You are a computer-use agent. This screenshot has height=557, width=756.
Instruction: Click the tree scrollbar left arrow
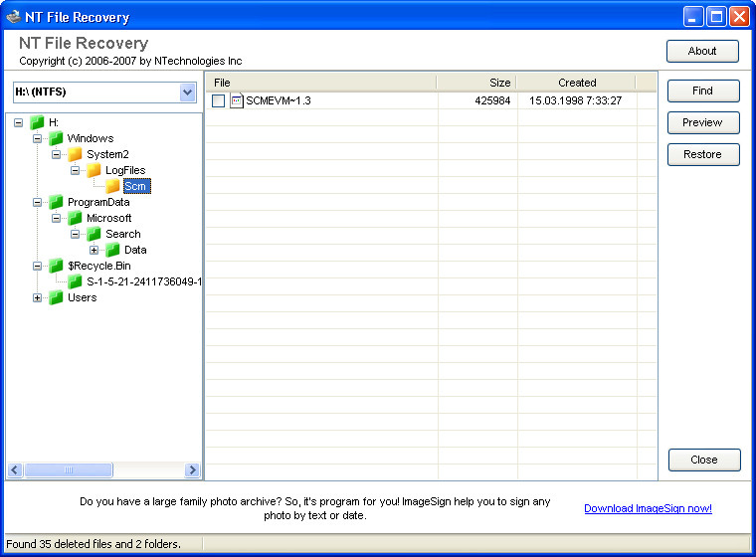(15, 469)
